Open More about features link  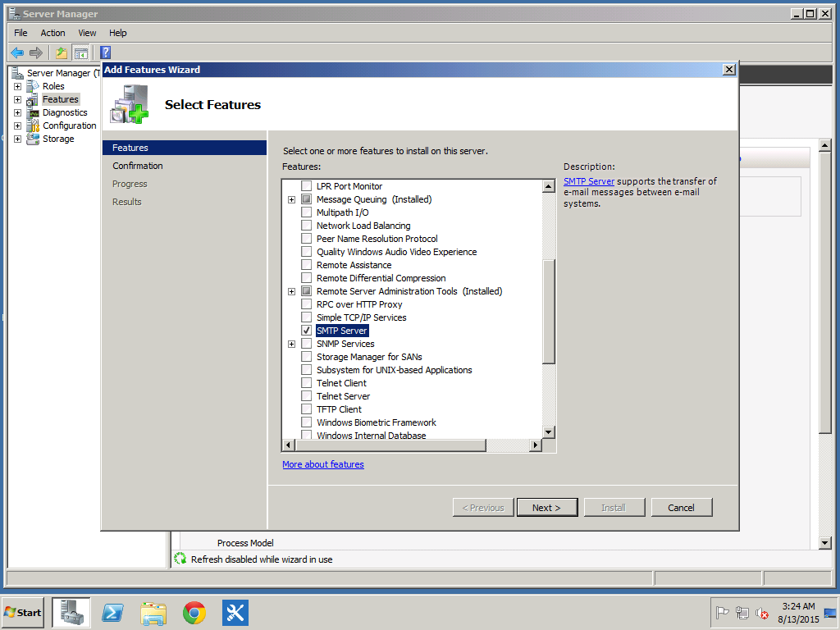pos(323,464)
